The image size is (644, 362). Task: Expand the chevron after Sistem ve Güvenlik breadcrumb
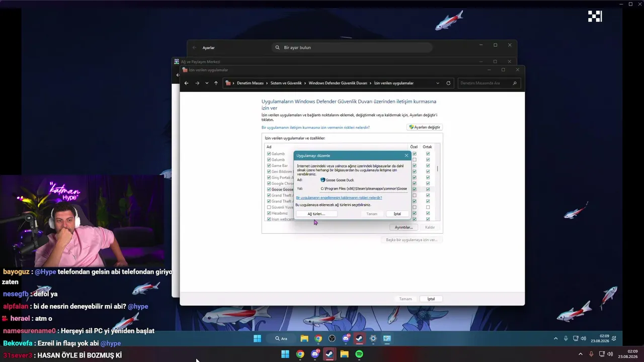305,83
